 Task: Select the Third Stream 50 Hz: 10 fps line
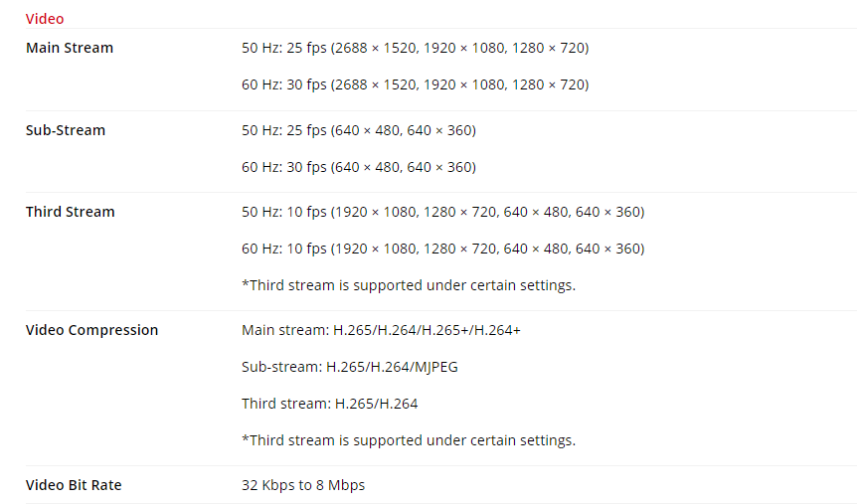(442, 212)
